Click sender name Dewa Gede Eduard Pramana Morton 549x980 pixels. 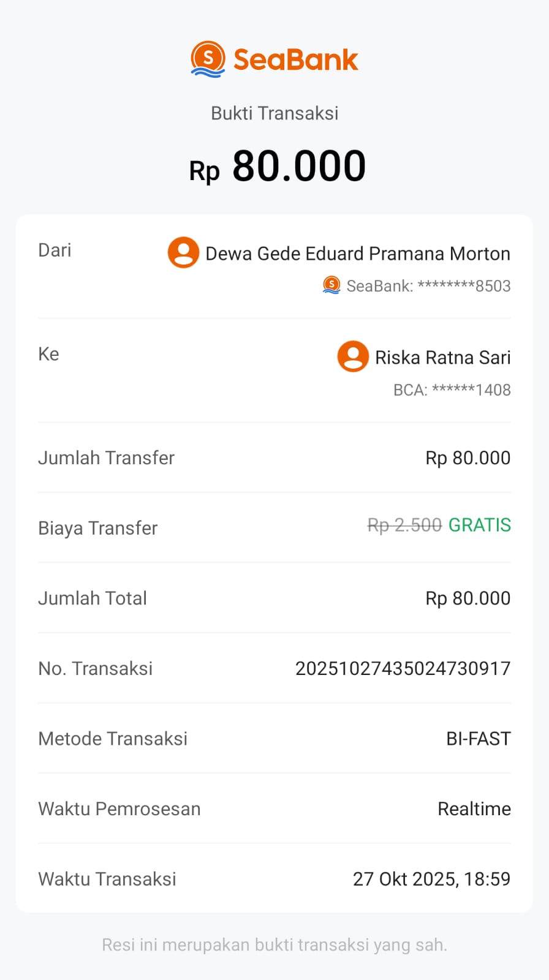pos(357,254)
